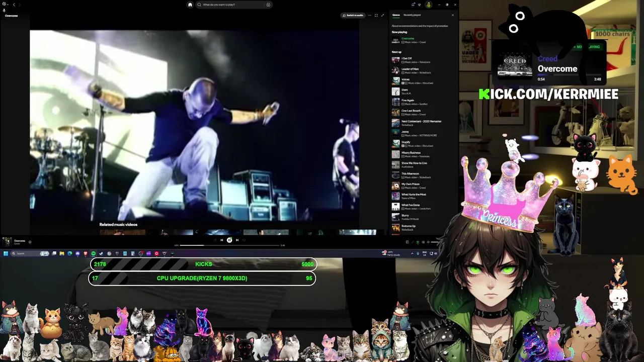Close the queue panel
Viewport: 644px width, 362px height.
pos(452,15)
